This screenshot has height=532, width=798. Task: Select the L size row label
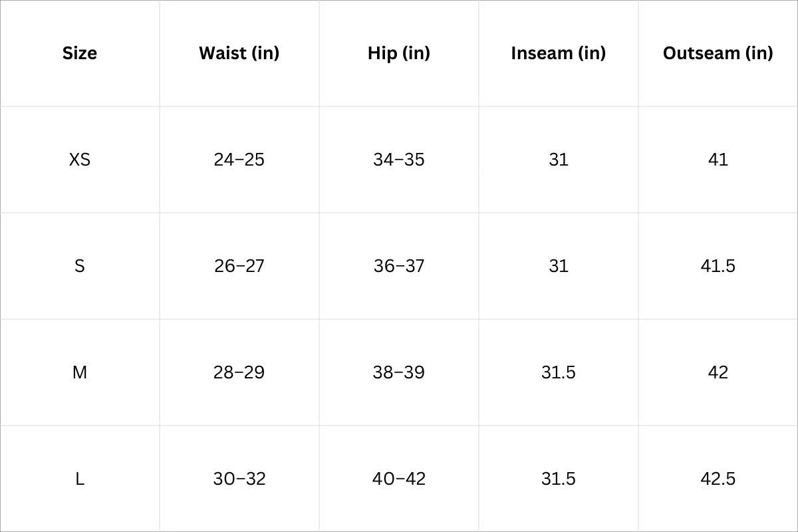tap(80, 479)
